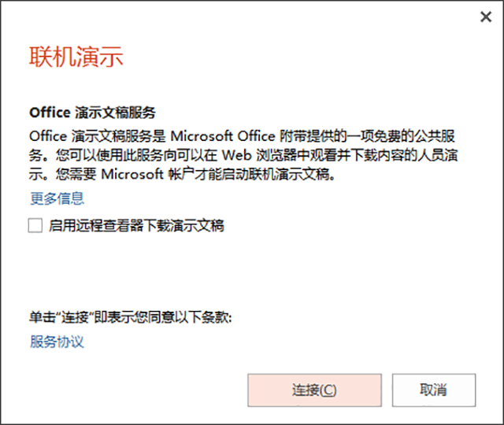Cancel the dialog with 取消
504x425 pixels.
pos(433,390)
